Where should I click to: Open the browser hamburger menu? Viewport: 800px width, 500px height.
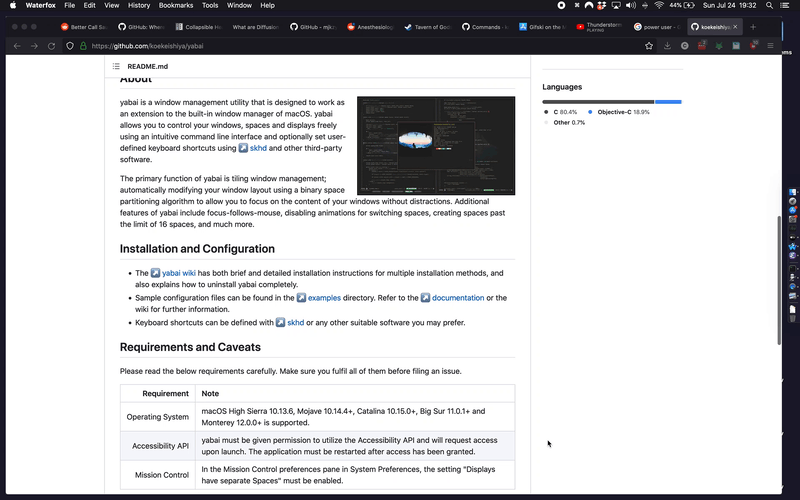point(770,46)
